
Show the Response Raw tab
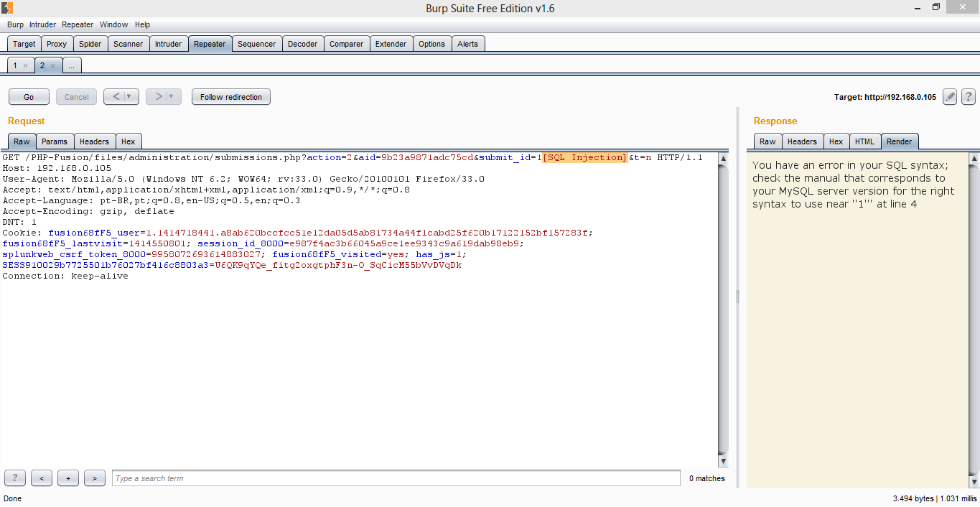click(768, 141)
